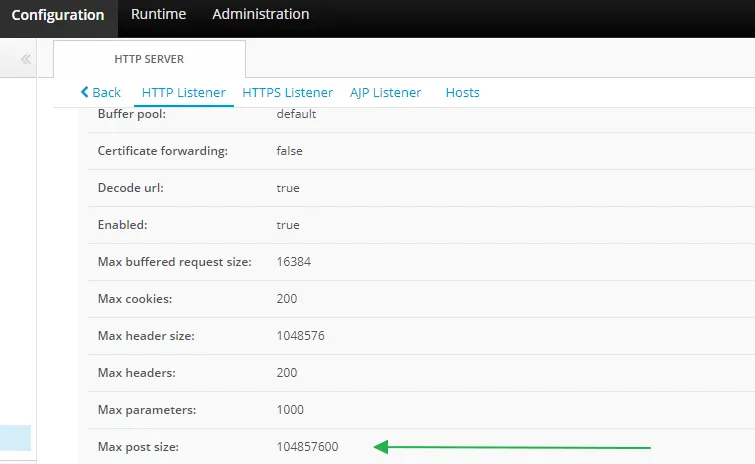Click the Max buffered request size value 16384
The height and width of the screenshot is (464, 755).
click(293, 262)
